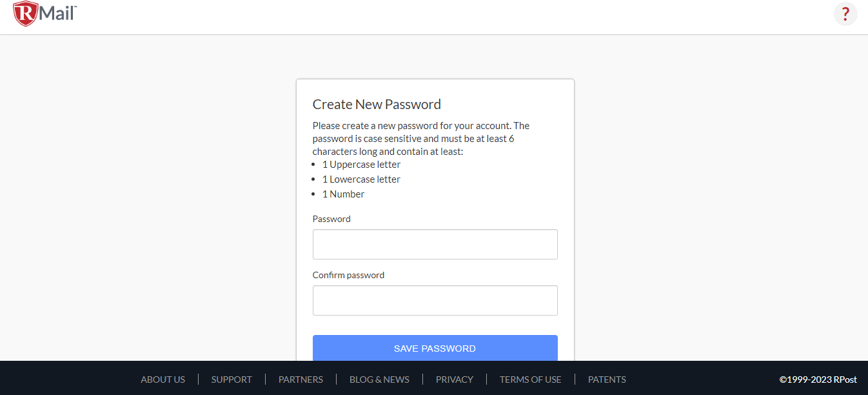Click the ©1999-2023 RPost copyright text
The width and height of the screenshot is (868, 395).
(818, 380)
